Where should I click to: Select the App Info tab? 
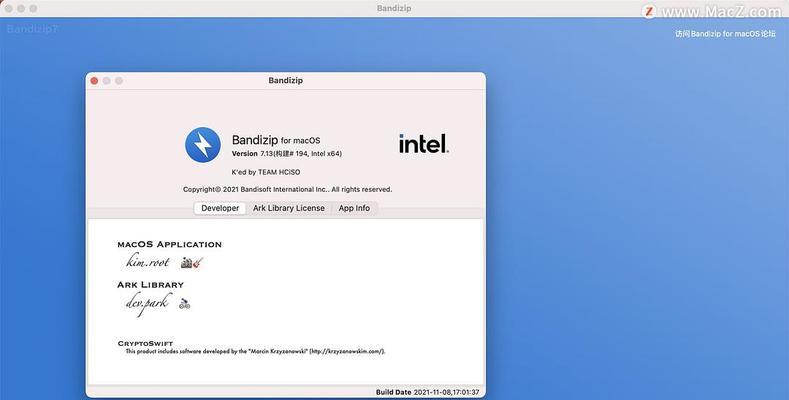[x=354, y=208]
